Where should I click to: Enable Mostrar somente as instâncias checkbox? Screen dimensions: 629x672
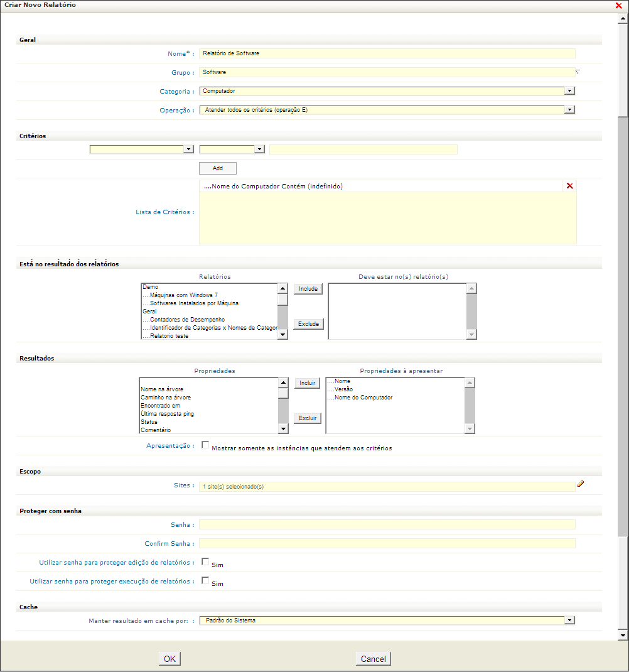click(205, 445)
